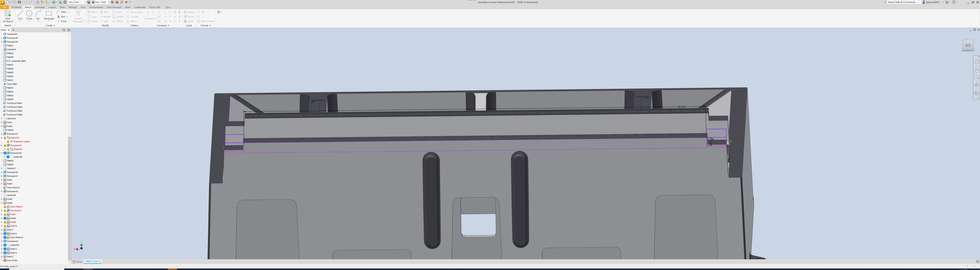Viewport: 980px width, 270px height.
Task: Collapse the Extrusion39 tree node
Action: [2, 153]
